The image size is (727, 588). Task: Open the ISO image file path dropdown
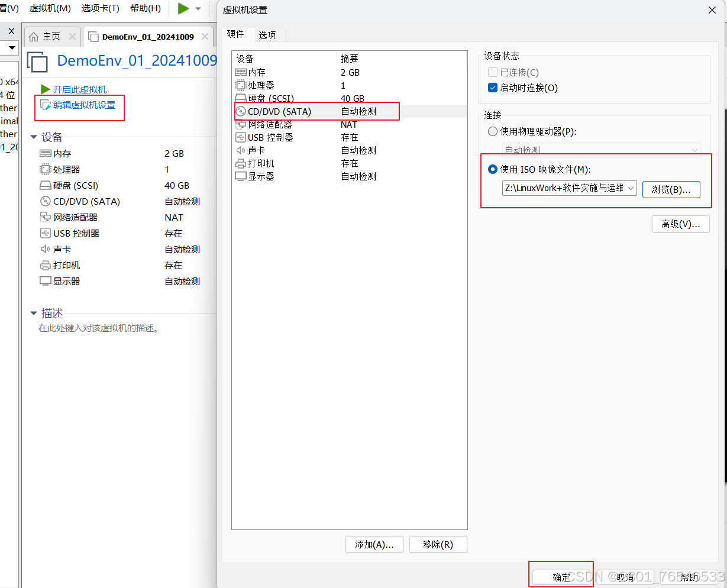631,189
